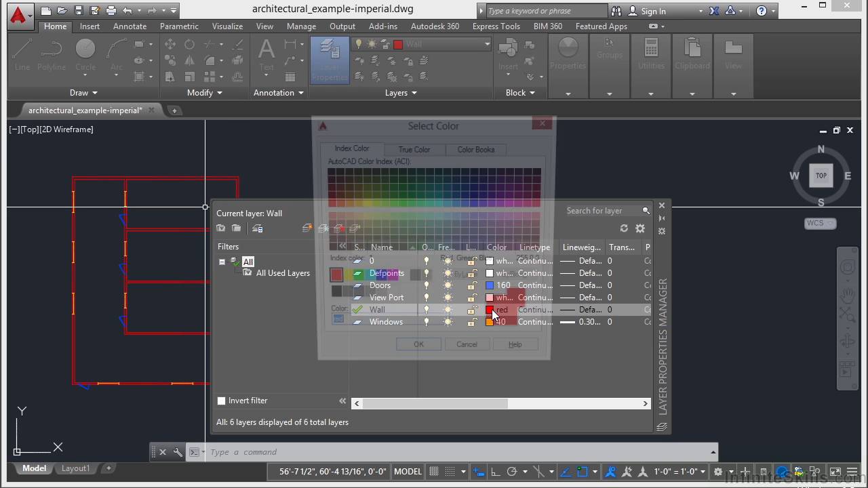Image resolution: width=868 pixels, height=488 pixels.
Task: Click the blue color swatch of Doors layer
Action: click(490, 285)
